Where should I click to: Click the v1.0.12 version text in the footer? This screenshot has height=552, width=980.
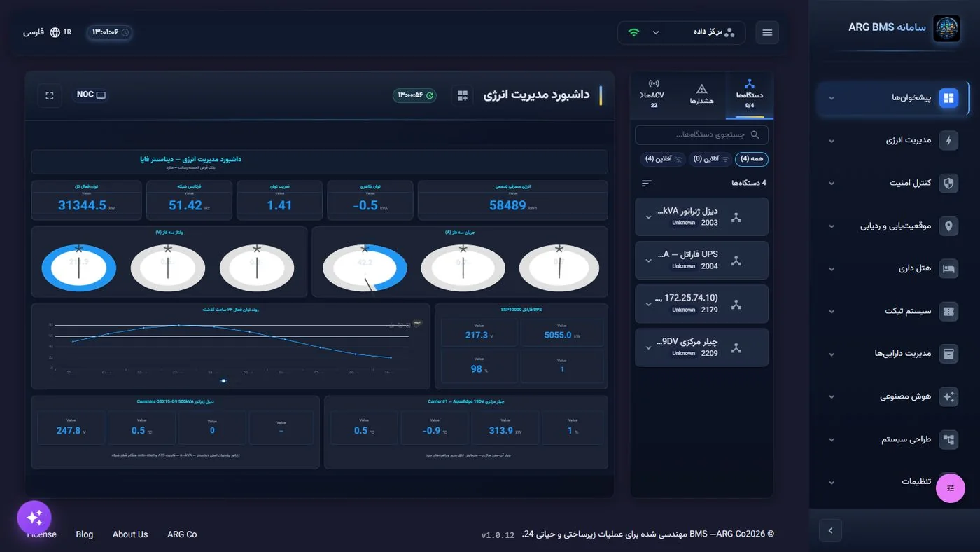pos(498,536)
